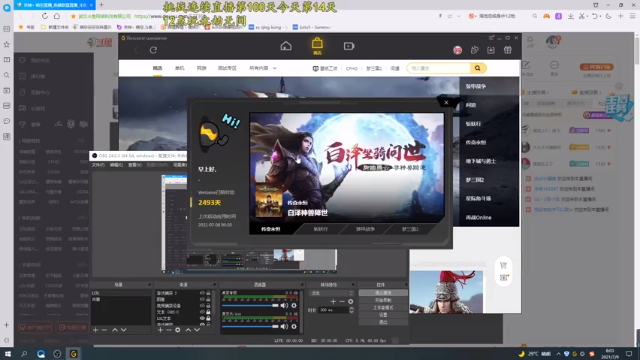Open the WeGame gift box icon

click(507, 50)
